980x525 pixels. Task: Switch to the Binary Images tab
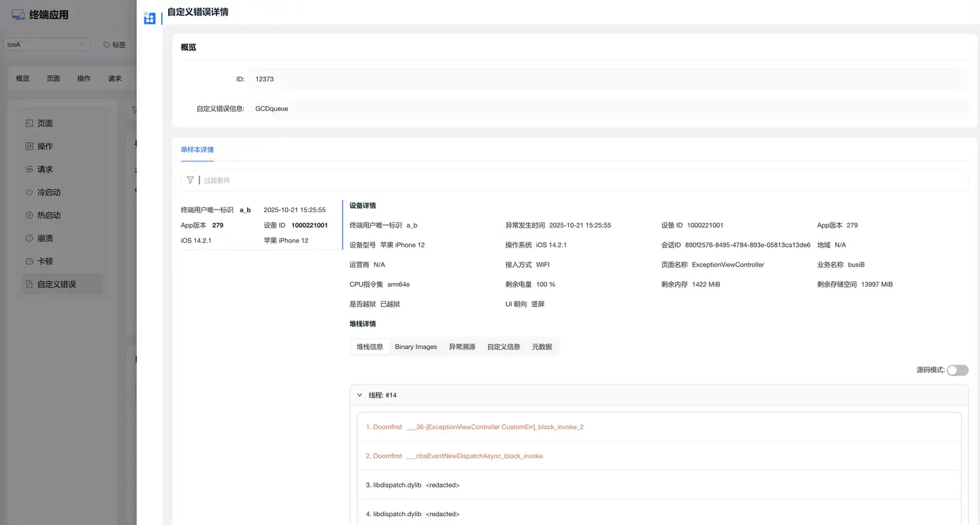416,347
